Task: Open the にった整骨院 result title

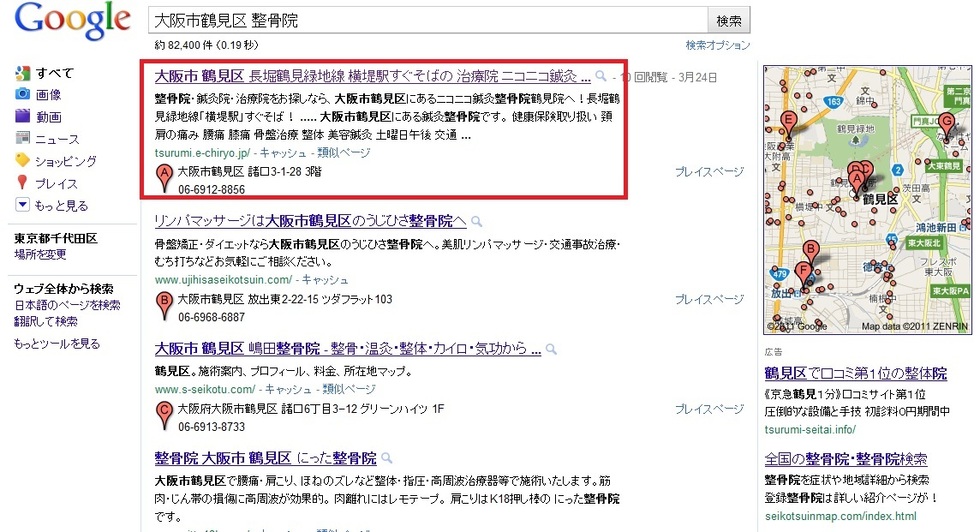Action: 266,458
